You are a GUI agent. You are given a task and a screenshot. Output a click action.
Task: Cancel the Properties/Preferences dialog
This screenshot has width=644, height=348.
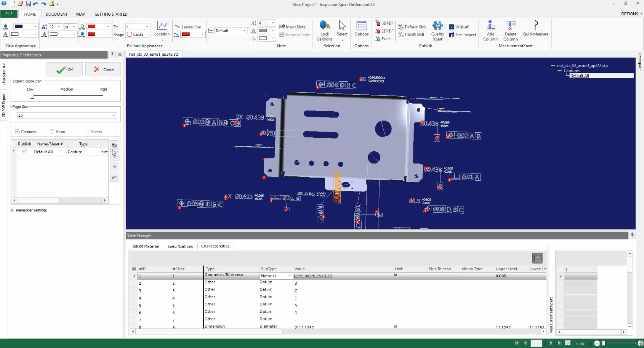tap(103, 69)
